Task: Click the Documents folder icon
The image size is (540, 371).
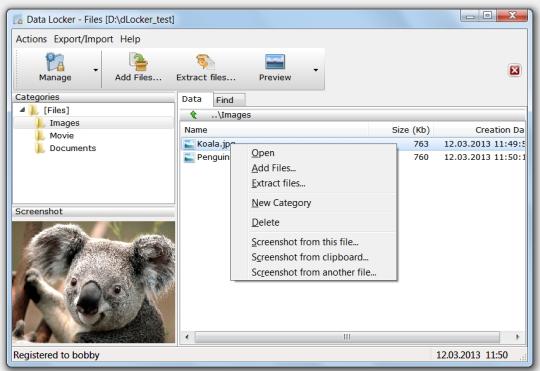Action: click(41, 148)
